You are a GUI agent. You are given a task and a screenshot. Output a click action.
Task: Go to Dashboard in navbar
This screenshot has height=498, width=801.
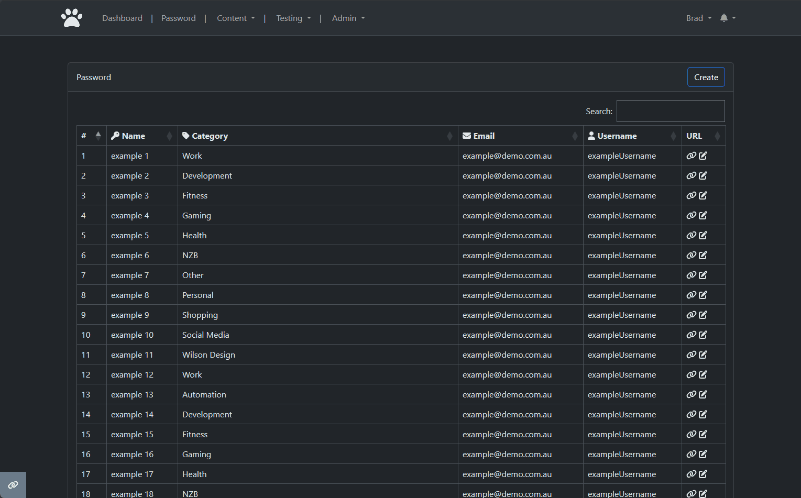pos(122,18)
